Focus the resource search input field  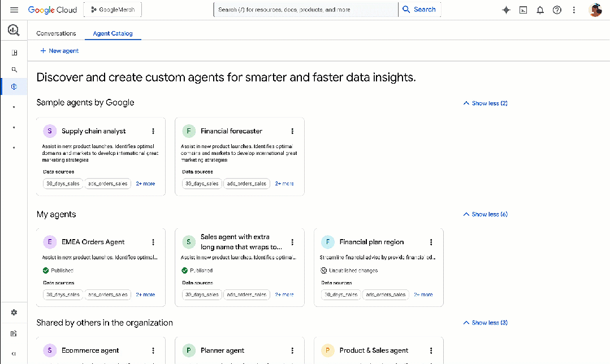coord(305,10)
